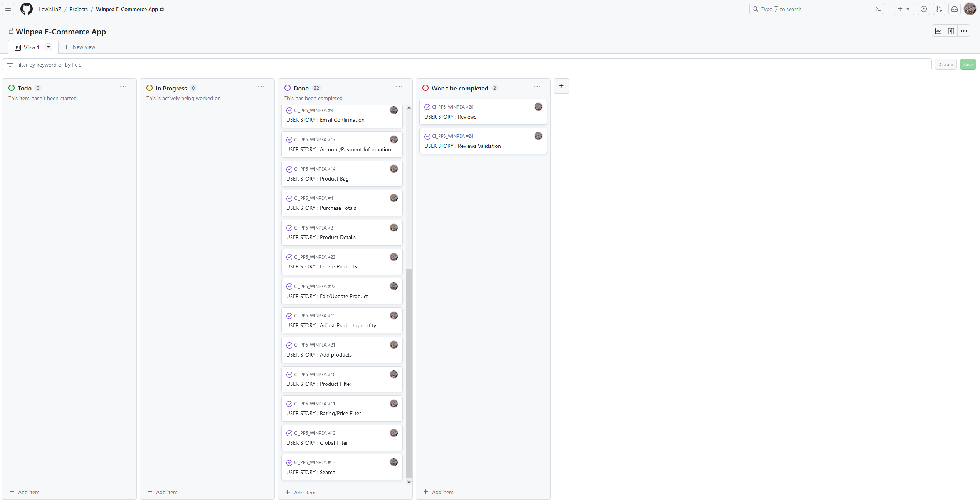Open the View 1 options dropdown arrow
Image resolution: width=980 pixels, height=501 pixels.
point(49,47)
